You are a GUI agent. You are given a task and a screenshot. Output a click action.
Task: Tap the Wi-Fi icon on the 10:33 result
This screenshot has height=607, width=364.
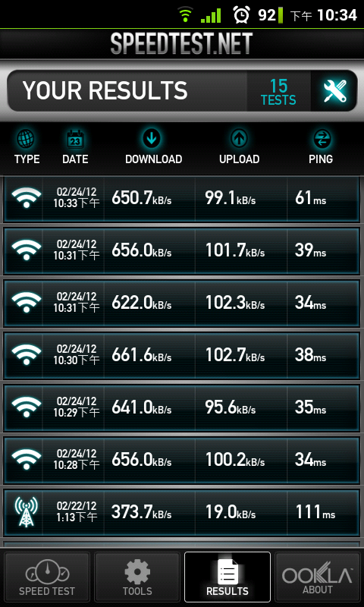coord(26,197)
